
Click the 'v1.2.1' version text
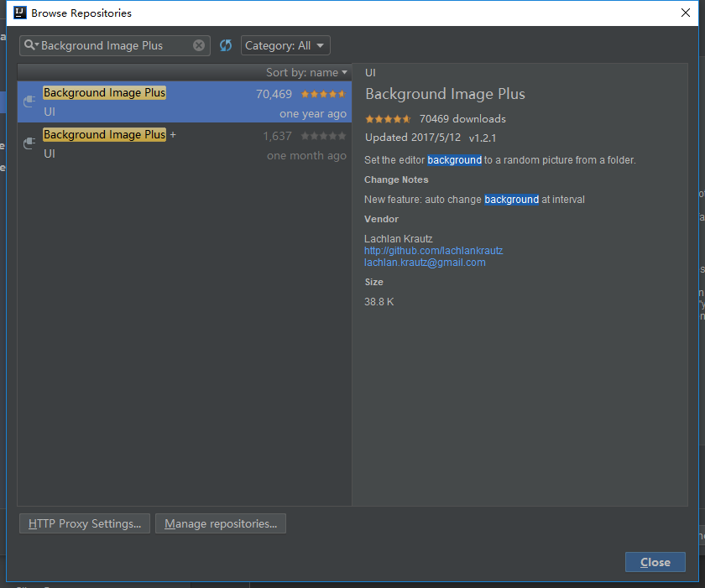(482, 138)
